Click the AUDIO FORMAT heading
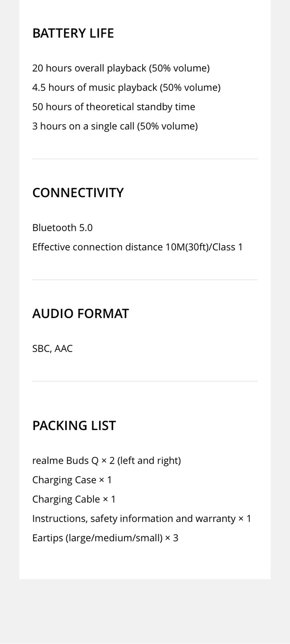 [x=80, y=313]
